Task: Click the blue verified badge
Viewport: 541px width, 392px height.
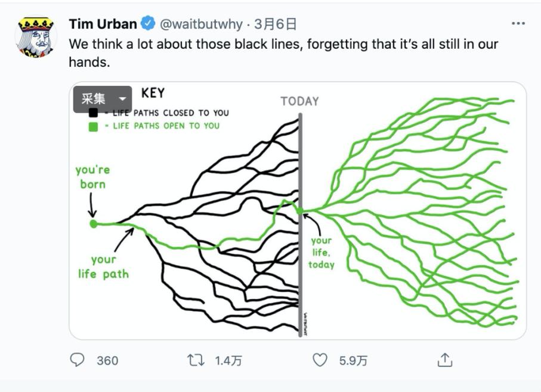Action: tap(147, 24)
